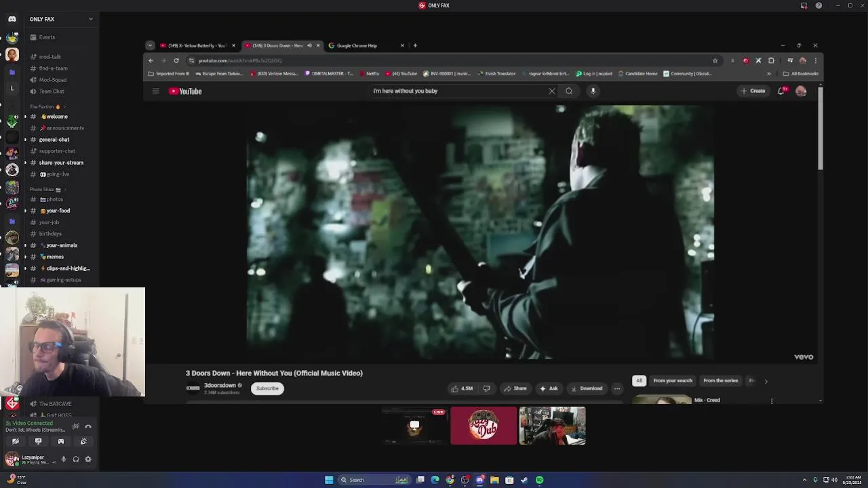The height and width of the screenshot is (488, 868).
Task: Disconnect from the Discord voice call
Action: tap(88, 426)
